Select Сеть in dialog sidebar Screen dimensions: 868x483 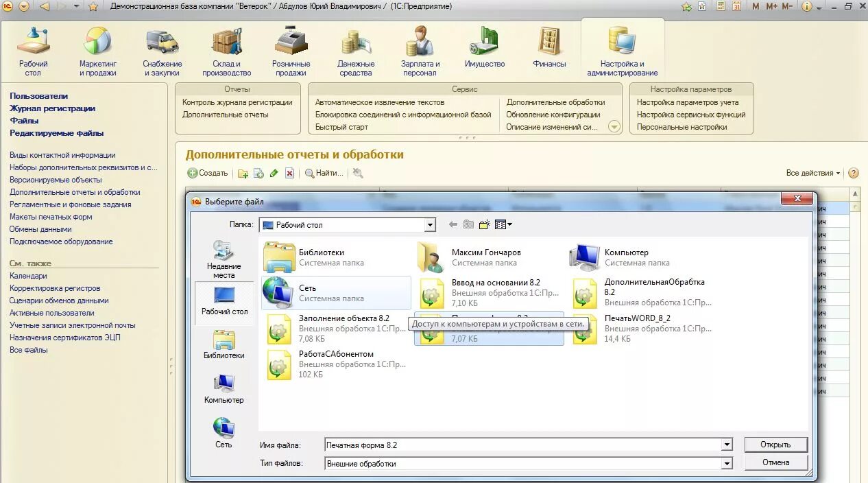tap(224, 434)
